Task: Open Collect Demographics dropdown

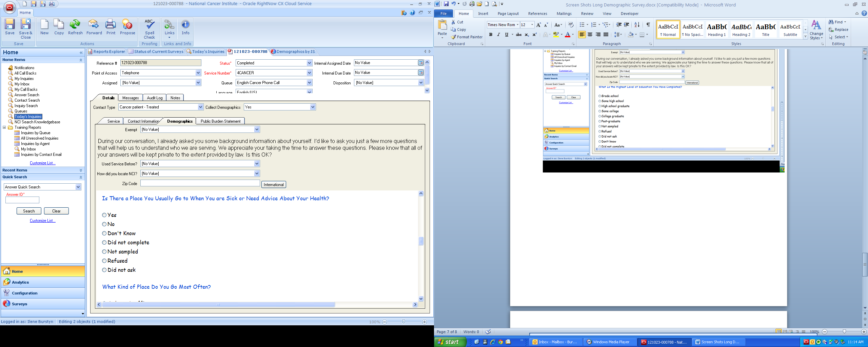Action: (x=313, y=107)
